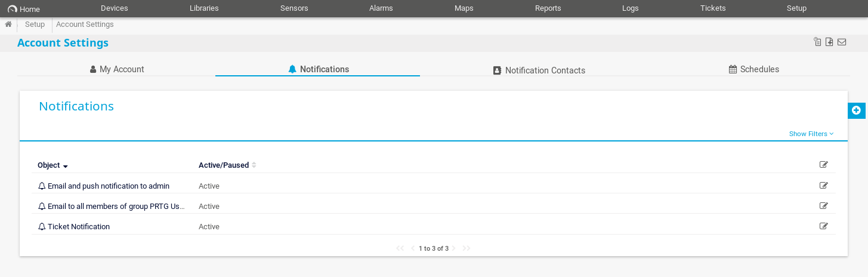This screenshot has width=868, height=277.
Task: Open the Tickets menu in top bar
Action: 713,8
